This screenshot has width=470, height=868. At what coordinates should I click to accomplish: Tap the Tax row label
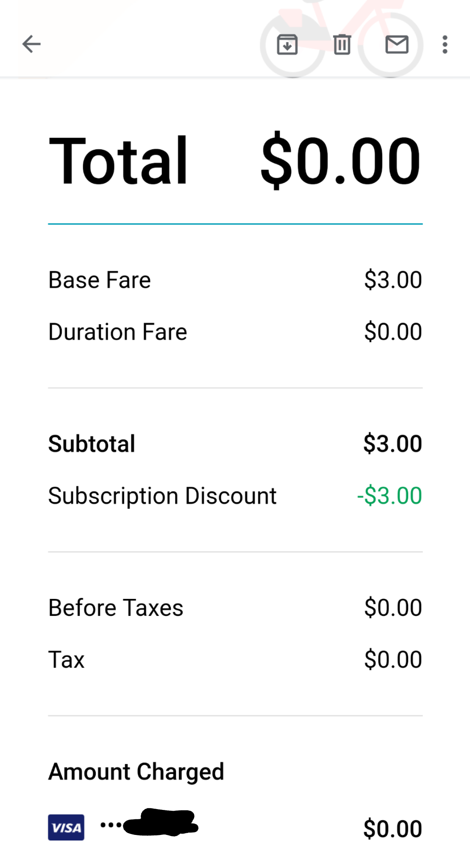pyautogui.click(x=67, y=659)
